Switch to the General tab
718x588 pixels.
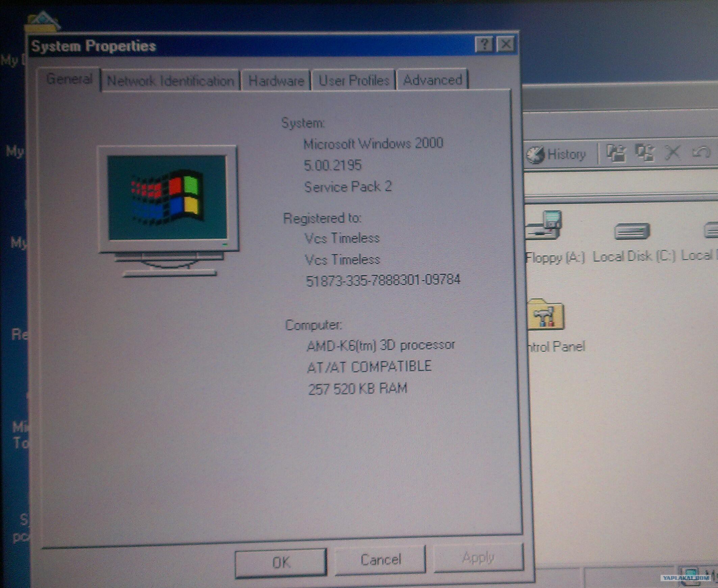click(x=69, y=79)
